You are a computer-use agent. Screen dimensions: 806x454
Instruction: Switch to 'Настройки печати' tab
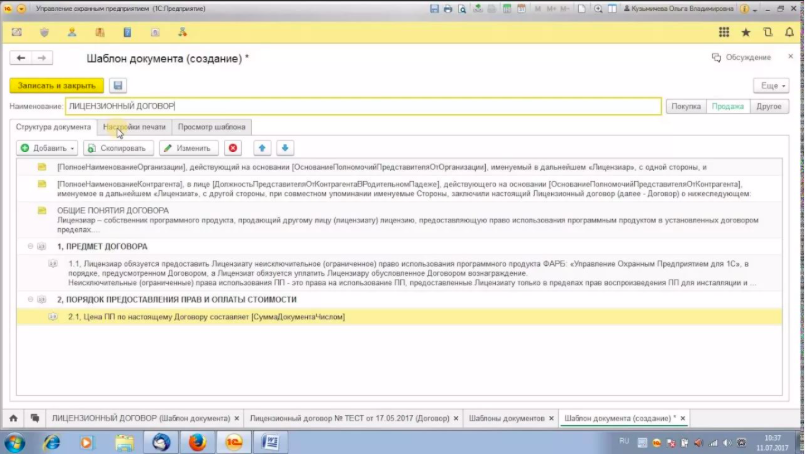pos(134,127)
